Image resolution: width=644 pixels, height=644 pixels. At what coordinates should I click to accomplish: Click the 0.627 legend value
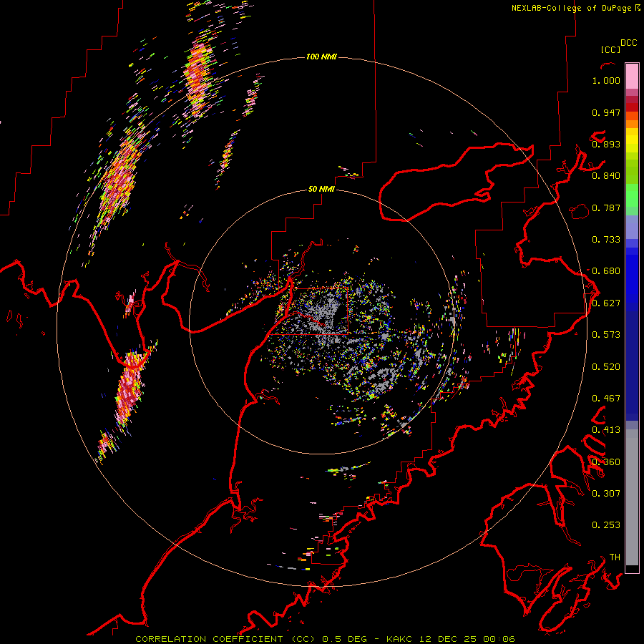point(606,303)
